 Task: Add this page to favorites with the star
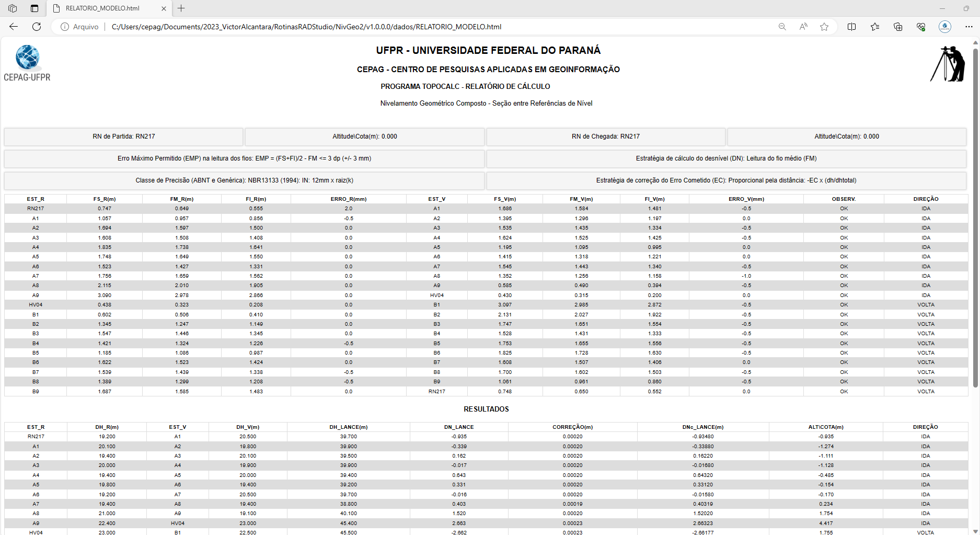824,27
